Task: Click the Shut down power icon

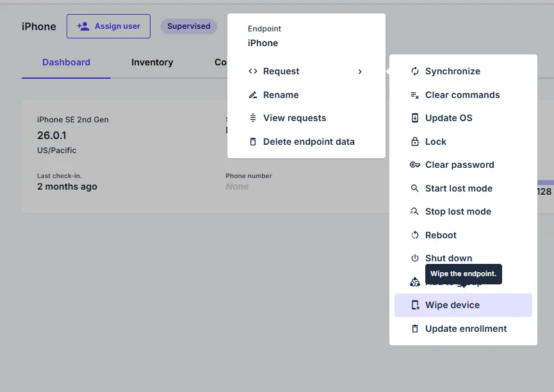Action: pos(415,258)
